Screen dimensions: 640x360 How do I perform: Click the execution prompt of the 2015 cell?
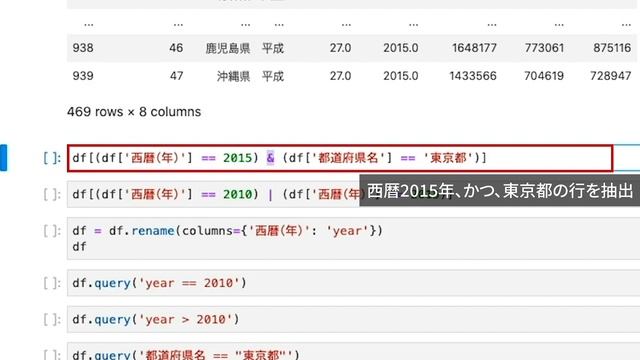[x=52, y=158]
